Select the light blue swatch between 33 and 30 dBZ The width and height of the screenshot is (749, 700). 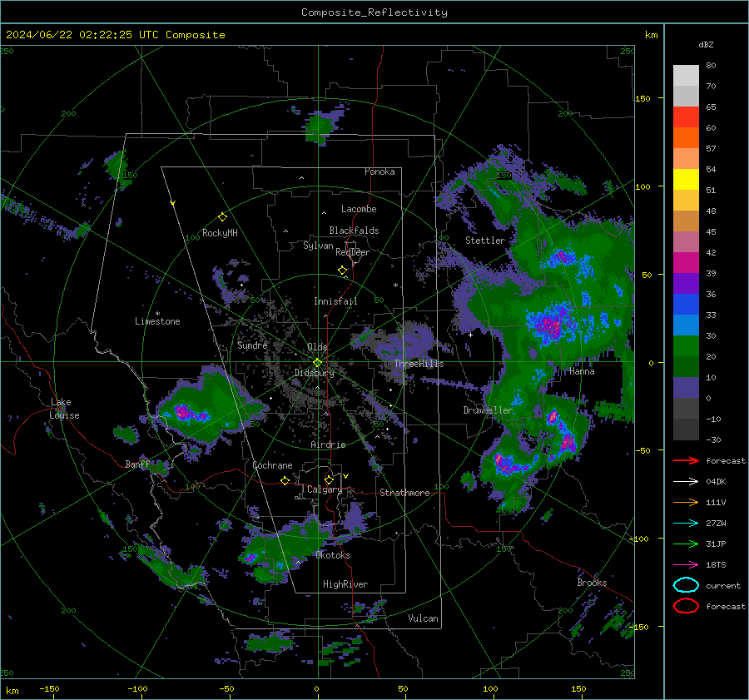686,325
